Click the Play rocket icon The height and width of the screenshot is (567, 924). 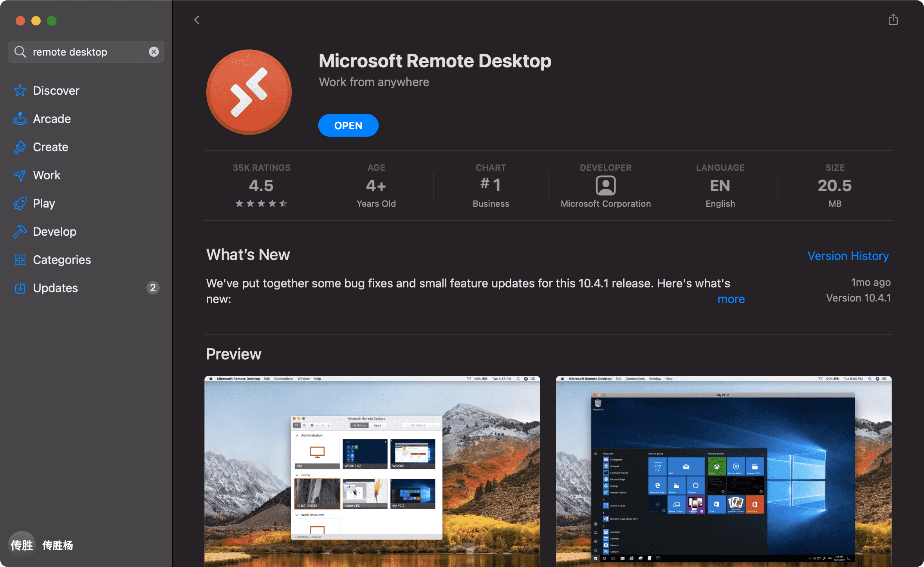click(20, 203)
